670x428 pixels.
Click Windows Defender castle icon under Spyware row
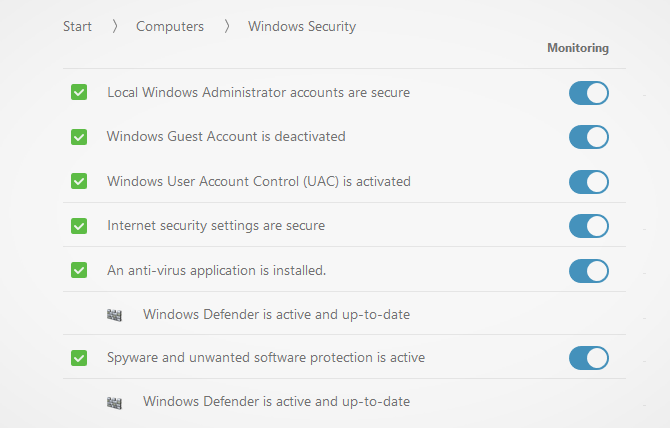pos(115,402)
